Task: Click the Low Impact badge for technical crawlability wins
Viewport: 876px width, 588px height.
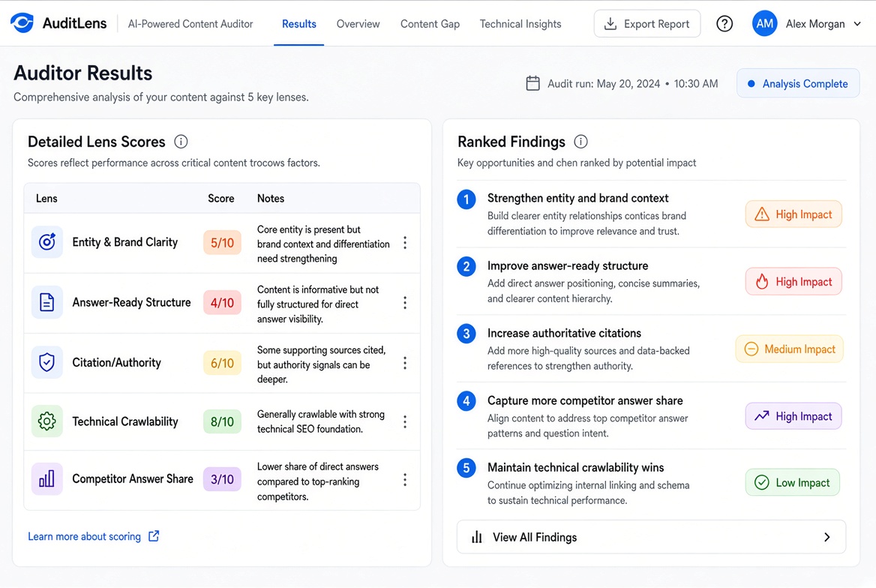Action: (793, 482)
